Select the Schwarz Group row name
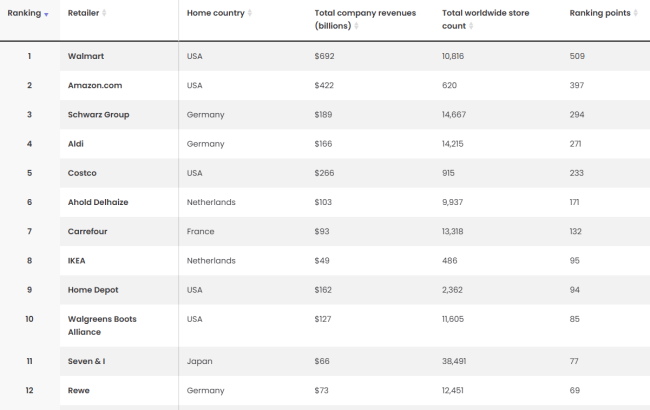The height and width of the screenshot is (410, 650). [x=99, y=114]
